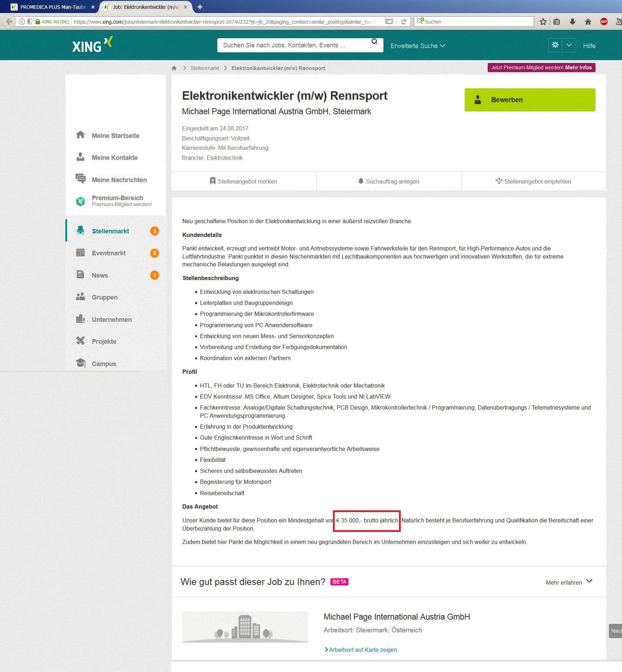Open a new browser tab
Screen dimensions: 622x672
coord(200,7)
